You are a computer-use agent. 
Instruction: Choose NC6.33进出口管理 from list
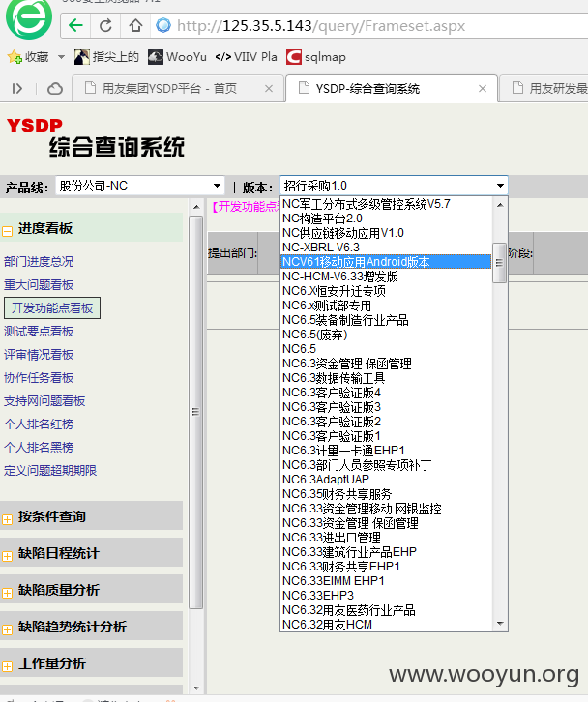[x=386, y=538]
